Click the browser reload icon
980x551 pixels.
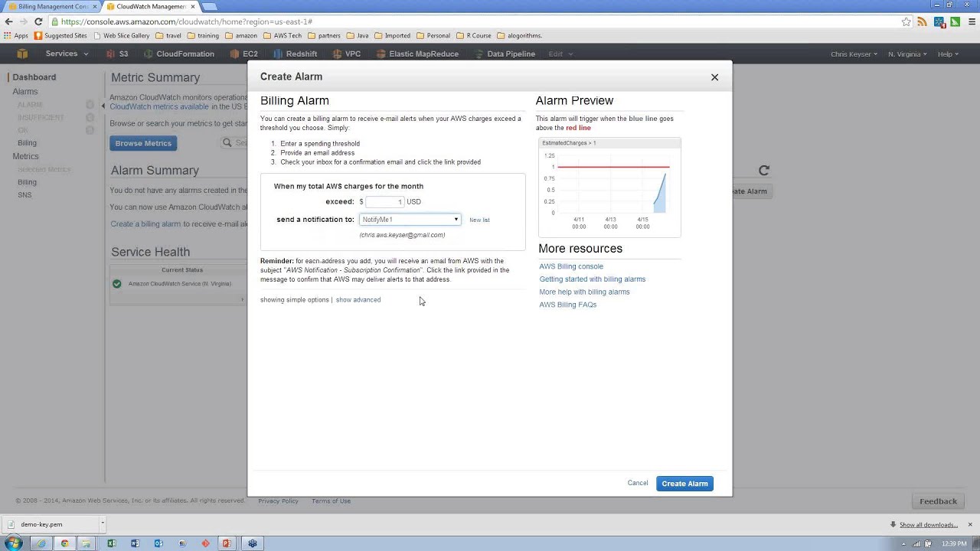[x=38, y=21]
